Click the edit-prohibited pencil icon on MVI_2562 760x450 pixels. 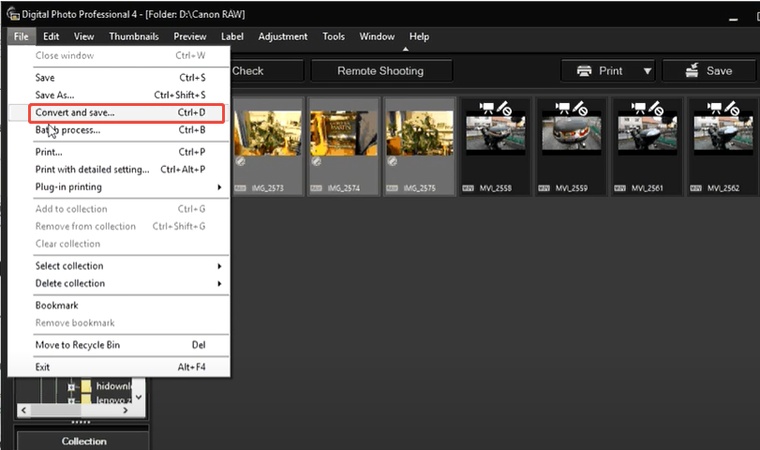732,108
